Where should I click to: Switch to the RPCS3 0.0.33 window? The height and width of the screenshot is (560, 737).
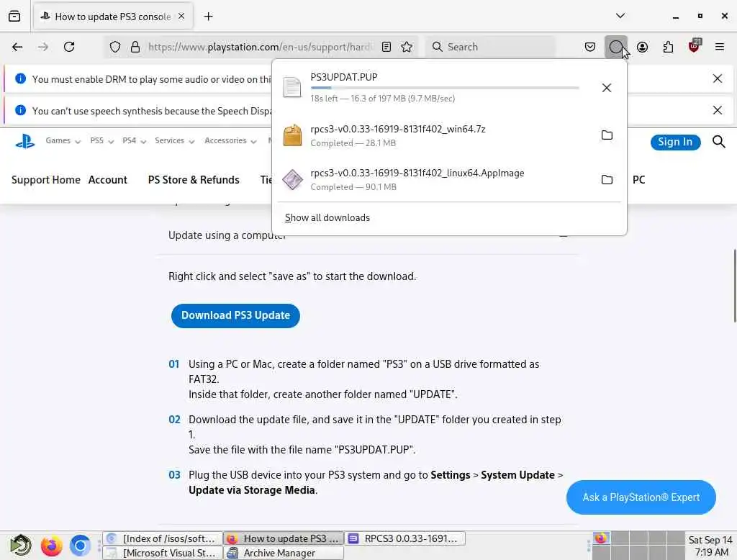405,538
